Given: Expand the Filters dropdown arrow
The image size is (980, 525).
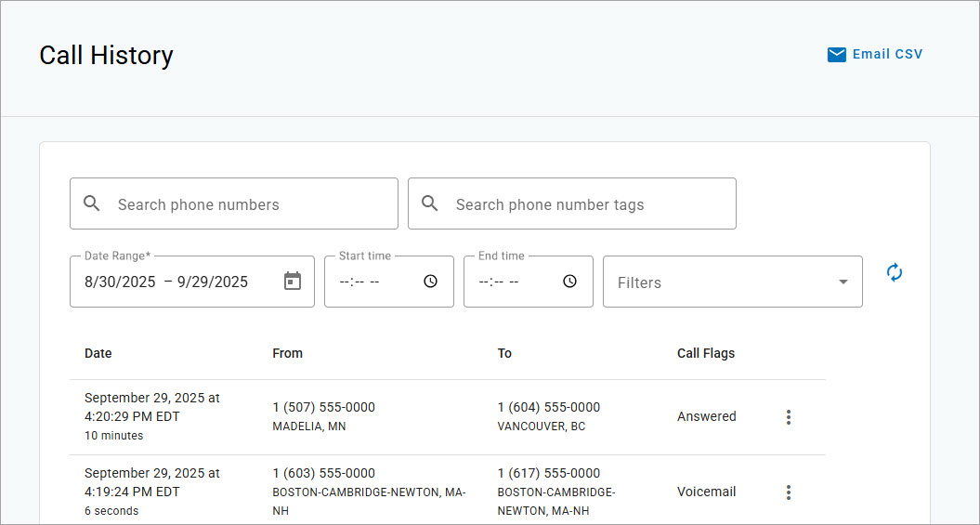Looking at the screenshot, I should (x=843, y=282).
